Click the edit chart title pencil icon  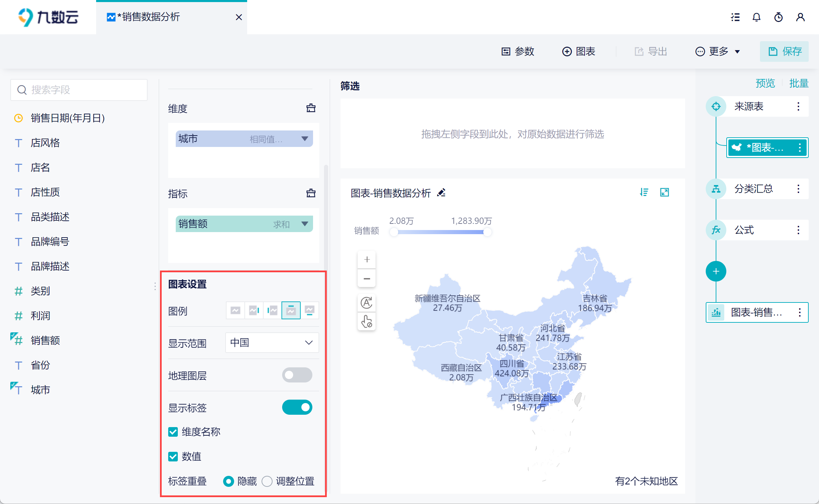coord(441,193)
